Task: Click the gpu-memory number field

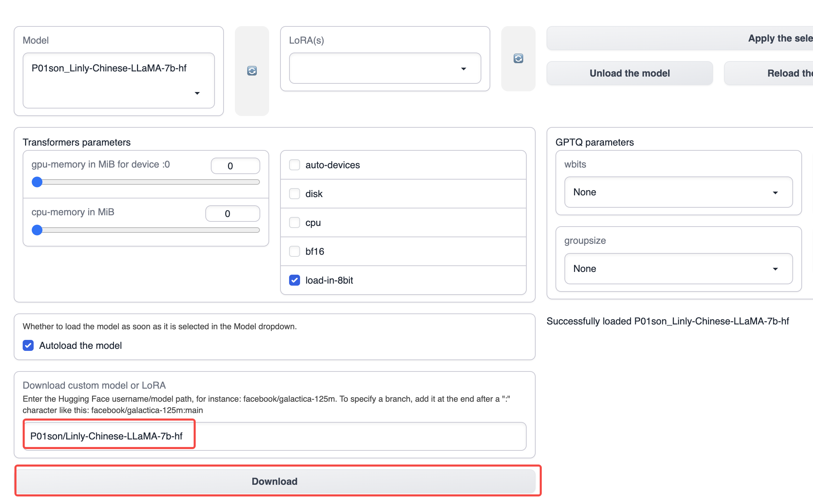Action: coord(236,166)
